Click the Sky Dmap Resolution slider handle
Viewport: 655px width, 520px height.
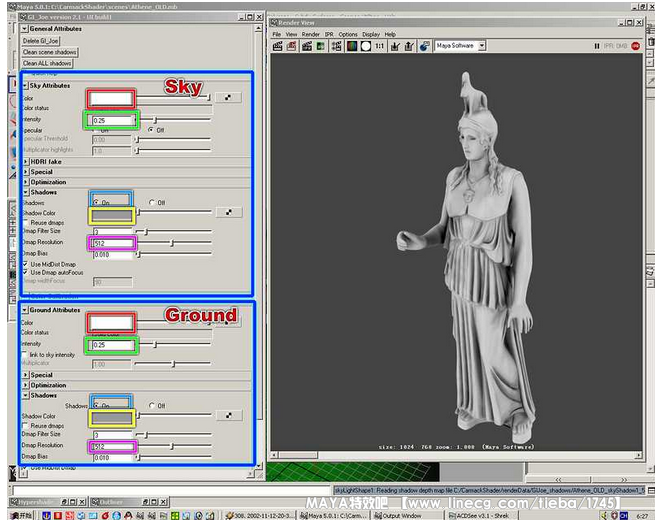coord(172,243)
